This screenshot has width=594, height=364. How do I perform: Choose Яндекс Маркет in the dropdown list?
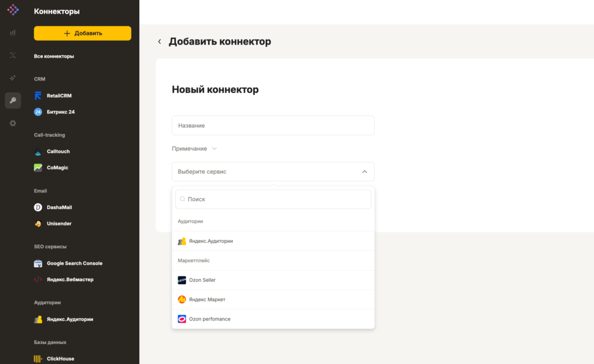207,300
